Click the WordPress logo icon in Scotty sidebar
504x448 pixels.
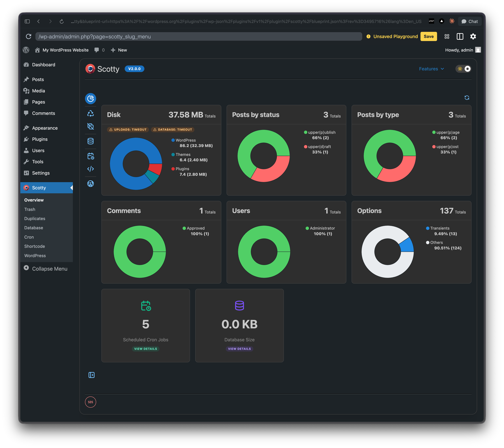tap(91, 184)
